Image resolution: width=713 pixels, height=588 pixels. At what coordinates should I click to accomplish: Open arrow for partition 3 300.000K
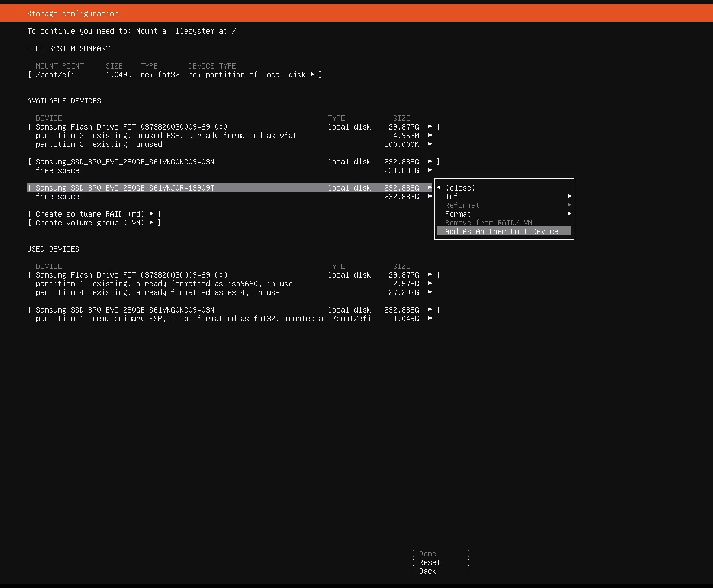point(430,144)
